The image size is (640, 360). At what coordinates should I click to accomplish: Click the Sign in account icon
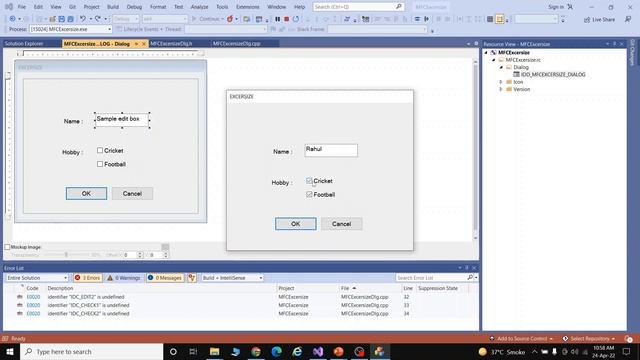pos(570,7)
